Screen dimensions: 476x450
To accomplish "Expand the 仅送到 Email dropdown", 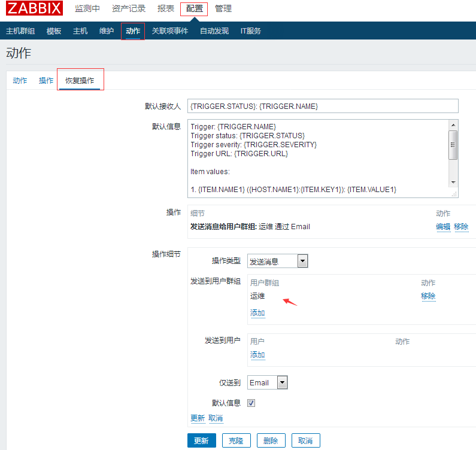I will coord(268,382).
